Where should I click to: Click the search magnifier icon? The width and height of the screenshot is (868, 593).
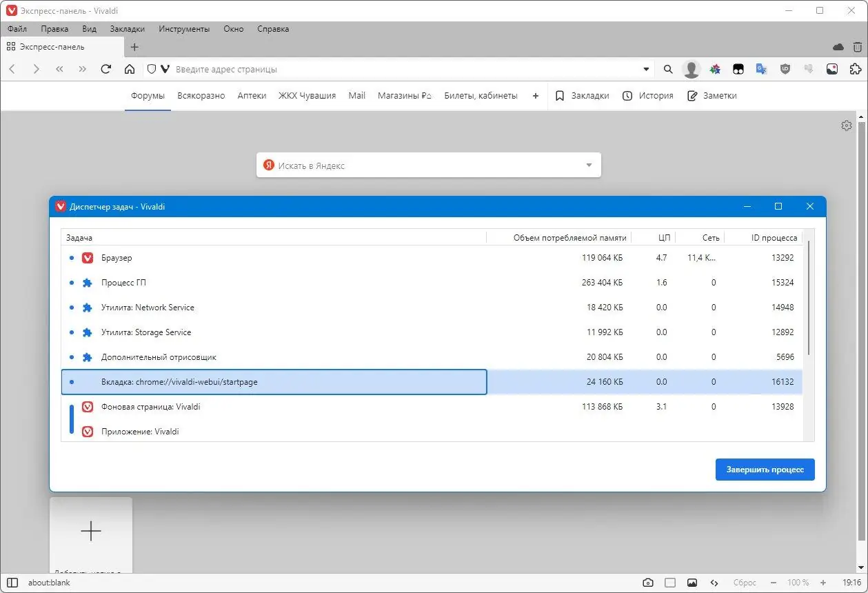(x=667, y=69)
